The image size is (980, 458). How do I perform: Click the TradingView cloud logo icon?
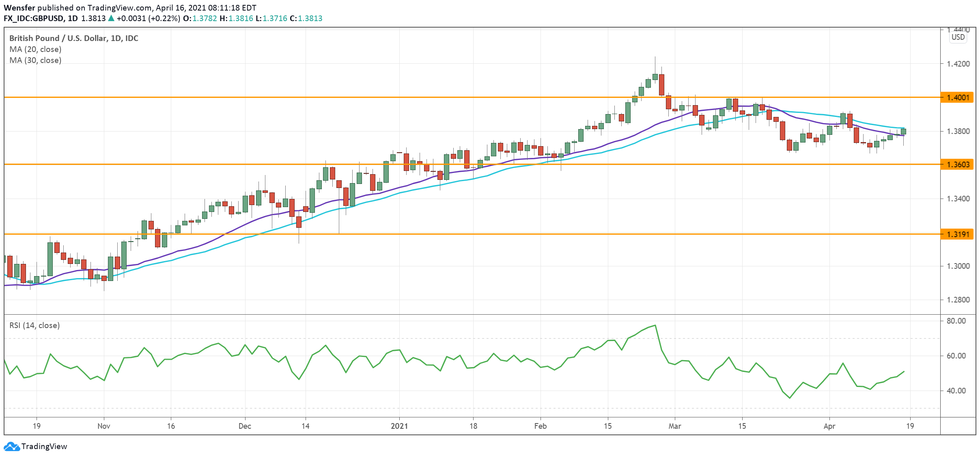(x=11, y=446)
